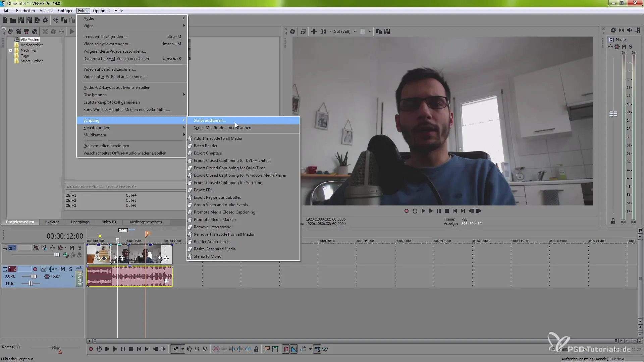Click the selection edit tool icon
Screen dimensions: 644x362
197,349
